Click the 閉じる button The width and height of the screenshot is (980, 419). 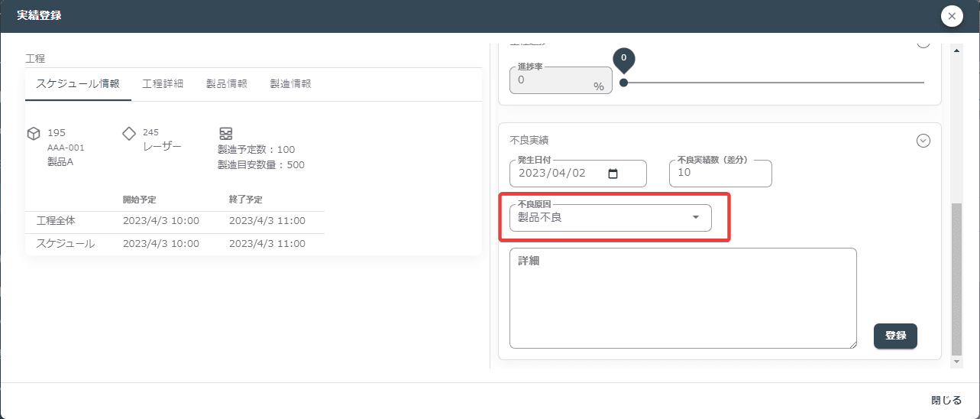[946, 401]
